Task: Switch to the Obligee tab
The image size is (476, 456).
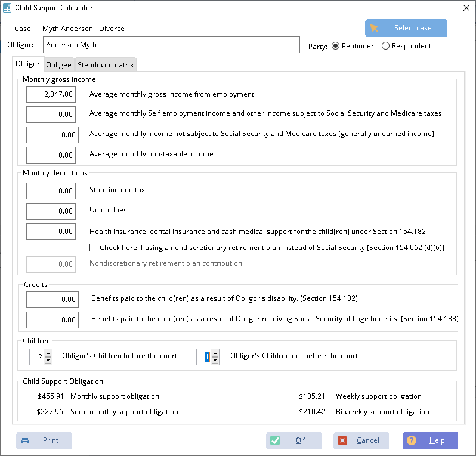Action: coord(58,65)
